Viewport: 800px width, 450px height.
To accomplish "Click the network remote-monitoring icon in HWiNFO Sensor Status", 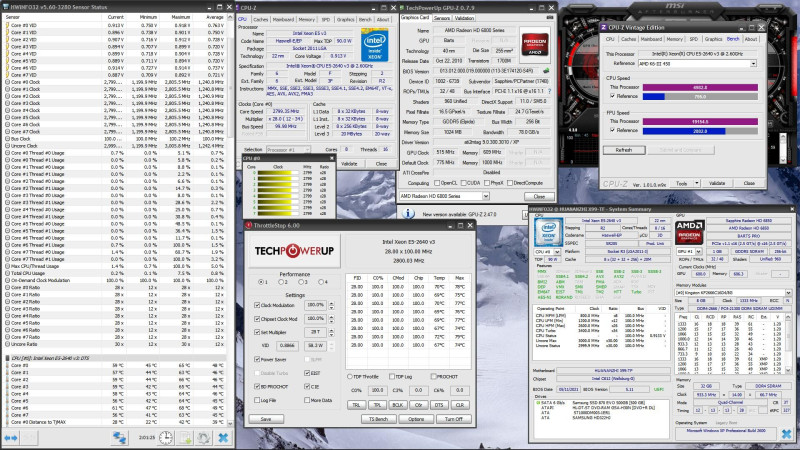I will click(119, 438).
